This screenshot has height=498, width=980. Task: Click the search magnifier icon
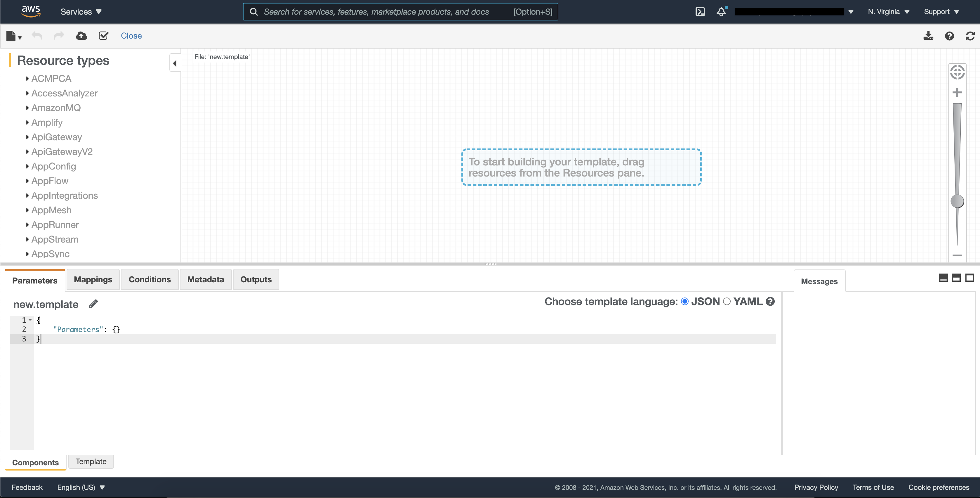pyautogui.click(x=254, y=12)
